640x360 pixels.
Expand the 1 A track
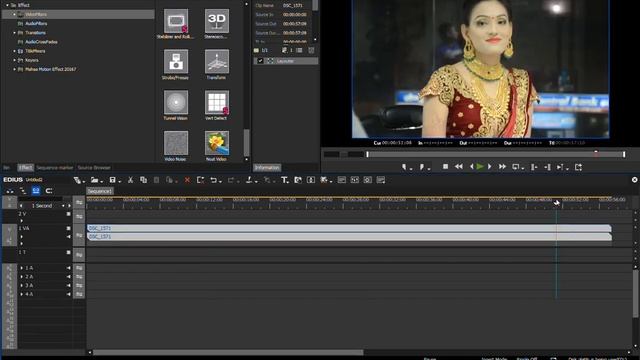click(x=22, y=268)
